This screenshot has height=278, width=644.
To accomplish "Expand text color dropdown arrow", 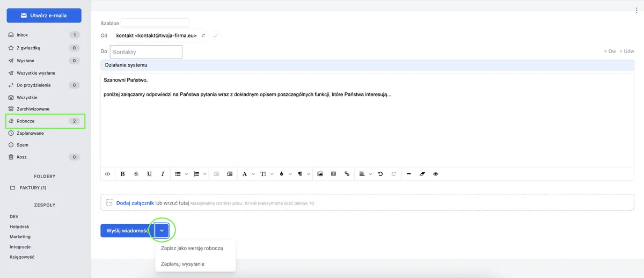I will pyautogui.click(x=290, y=174).
